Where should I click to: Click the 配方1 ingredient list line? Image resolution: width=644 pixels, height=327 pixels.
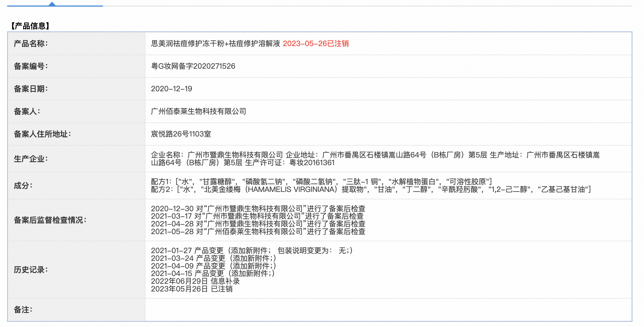[x=321, y=182]
